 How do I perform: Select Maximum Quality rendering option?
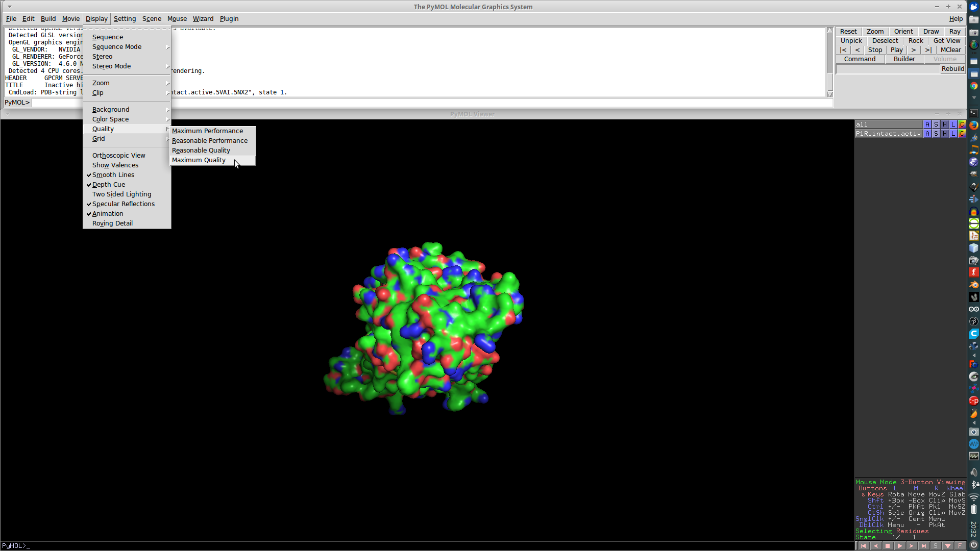click(x=199, y=160)
